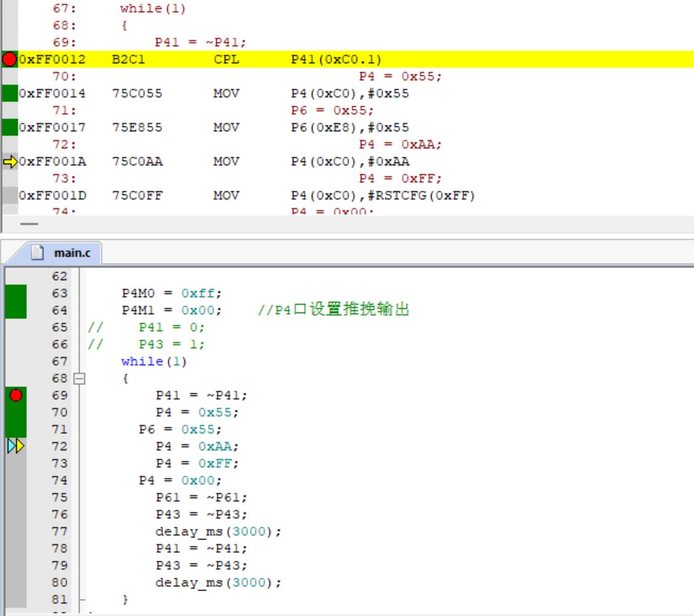
Task: Click green executed marker beside 0xFF0014
Action: pyautogui.click(x=10, y=94)
